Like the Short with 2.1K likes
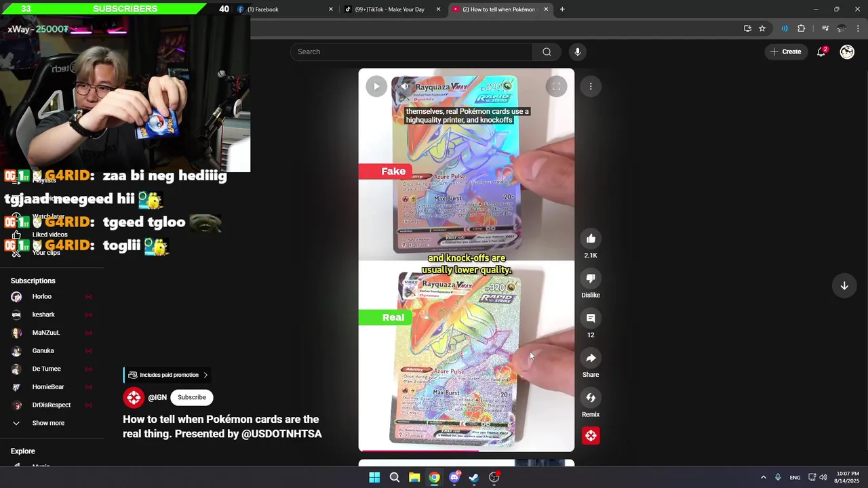The image size is (868, 488). tap(591, 239)
